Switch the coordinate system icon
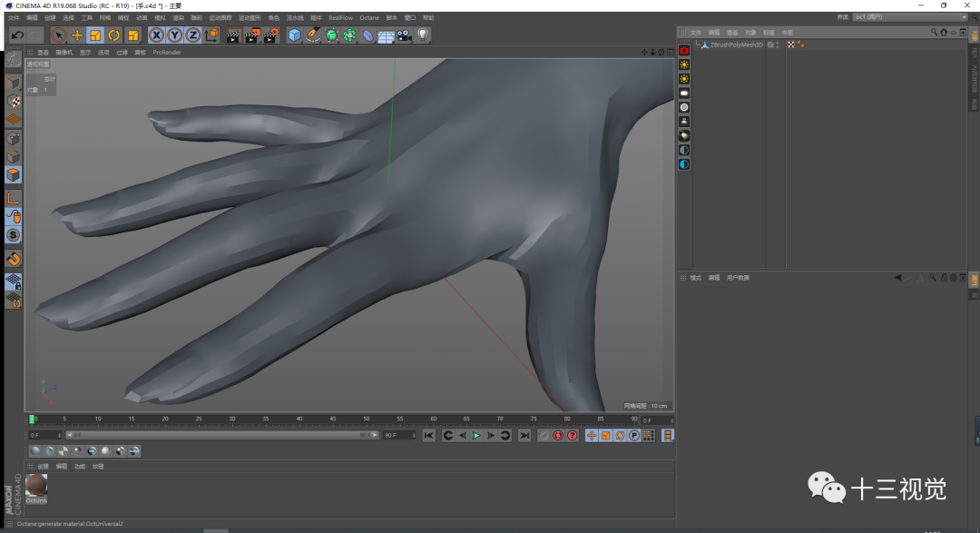 pos(211,35)
